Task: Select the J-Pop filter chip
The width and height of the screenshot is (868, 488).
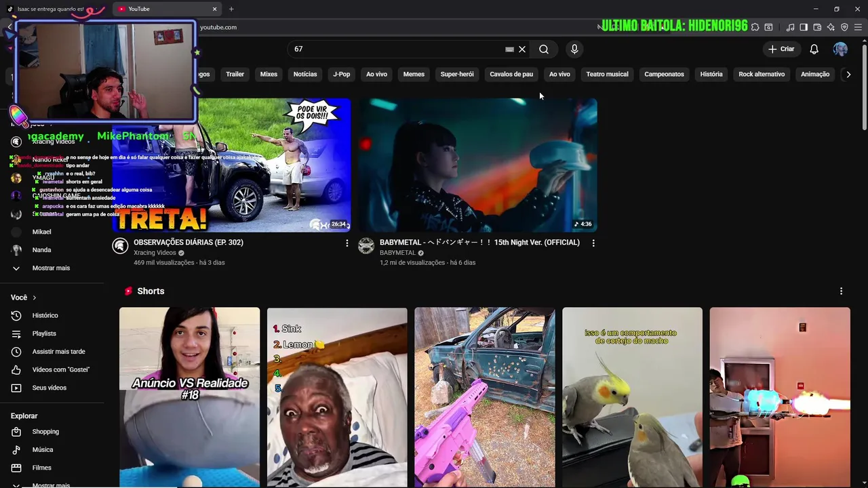Action: pos(342,74)
